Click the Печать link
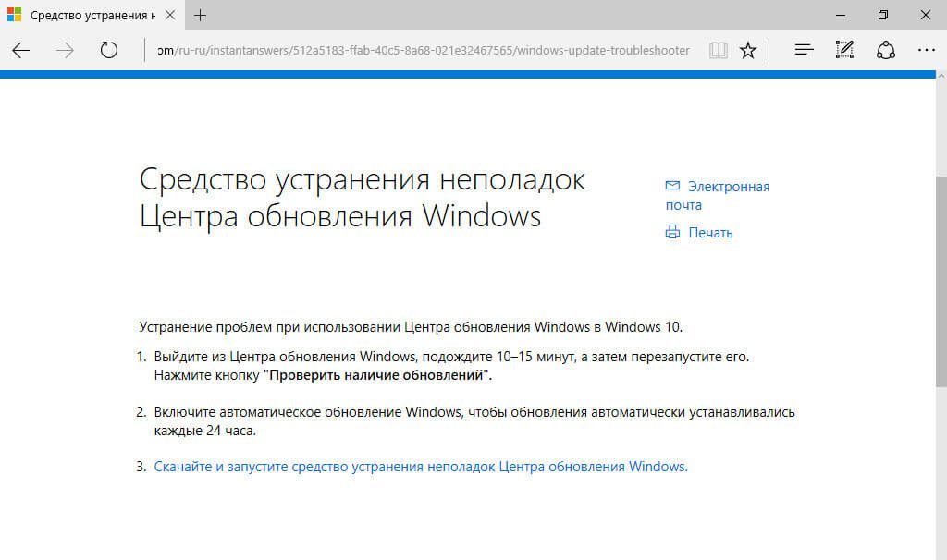The height and width of the screenshot is (560, 947). pyautogui.click(x=709, y=233)
